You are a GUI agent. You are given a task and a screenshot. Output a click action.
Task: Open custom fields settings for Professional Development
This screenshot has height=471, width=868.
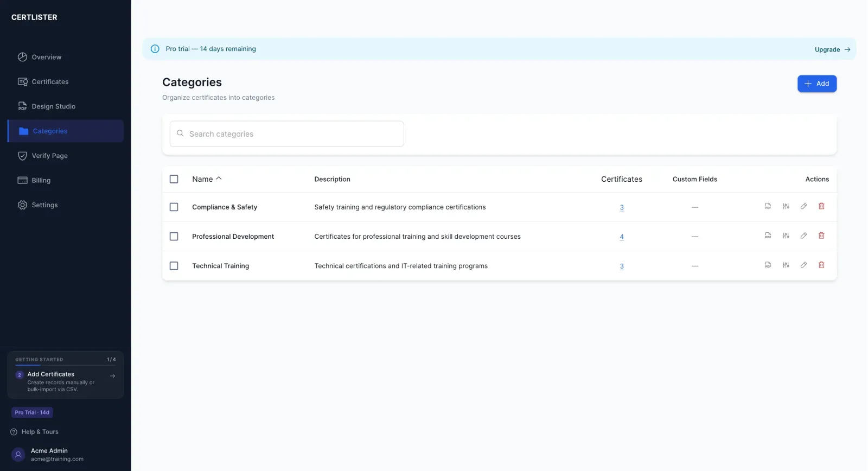[x=786, y=235]
